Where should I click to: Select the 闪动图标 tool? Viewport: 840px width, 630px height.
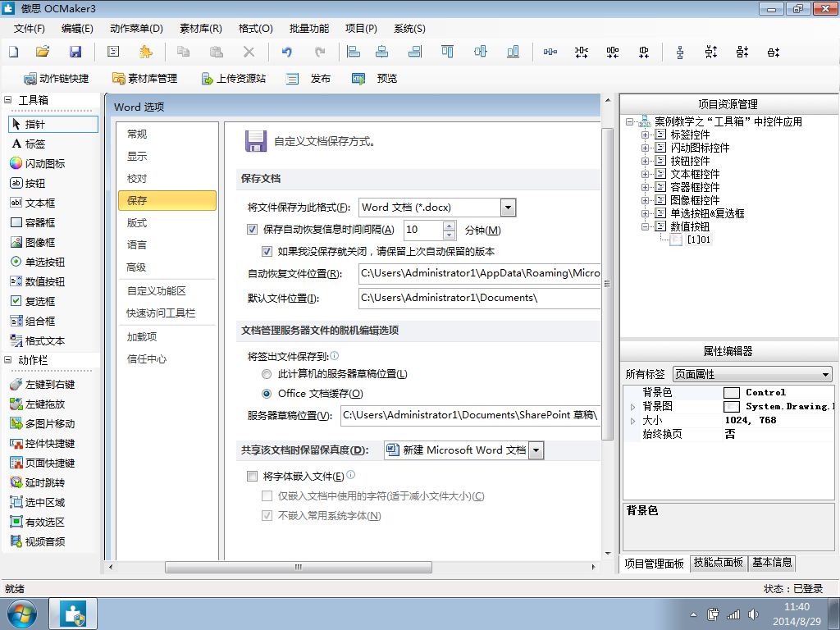tap(38, 164)
